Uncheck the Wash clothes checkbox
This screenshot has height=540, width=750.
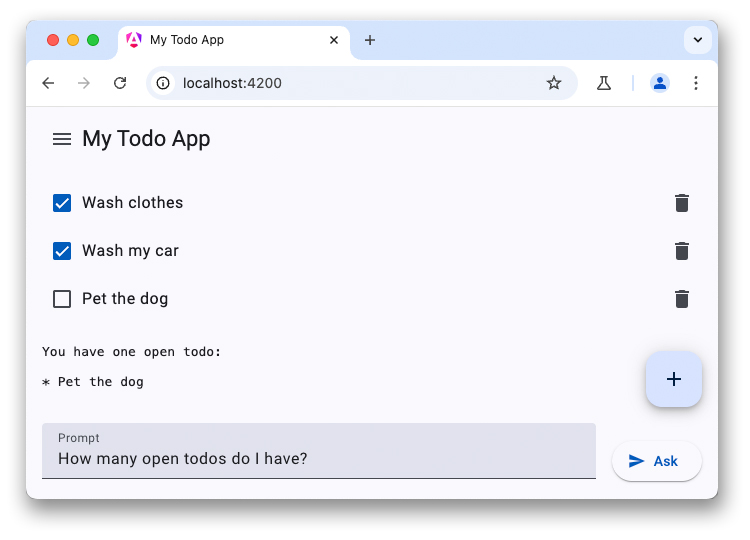[62, 203]
